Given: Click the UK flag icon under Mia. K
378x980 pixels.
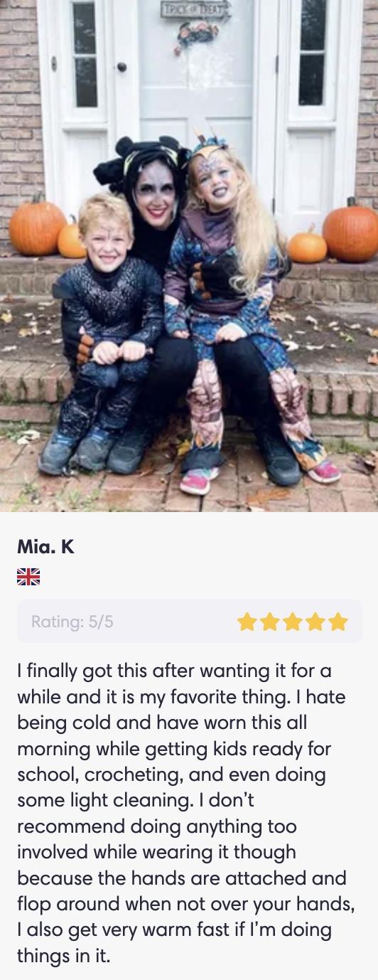Looking at the screenshot, I should (28, 576).
